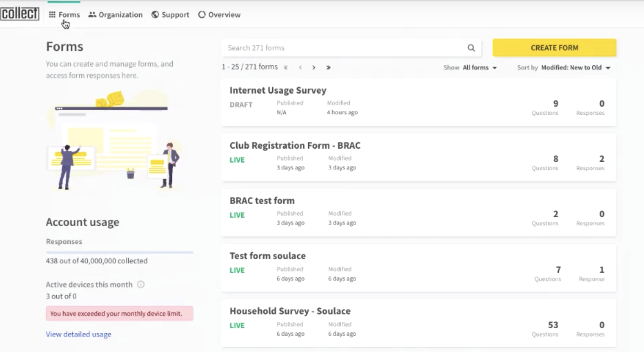
Task: Expand the previous page chevron control
Action: pyautogui.click(x=300, y=67)
